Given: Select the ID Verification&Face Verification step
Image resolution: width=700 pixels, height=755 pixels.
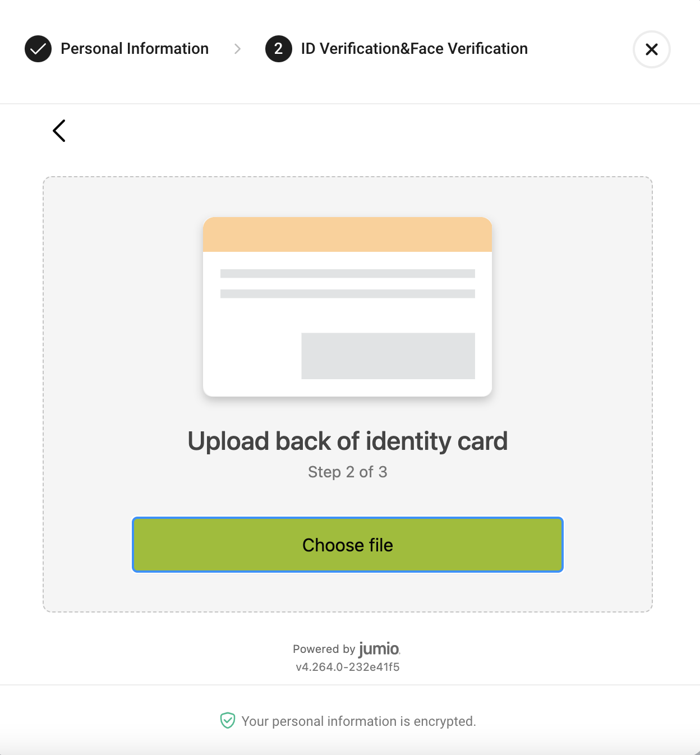Looking at the screenshot, I should coord(414,49).
